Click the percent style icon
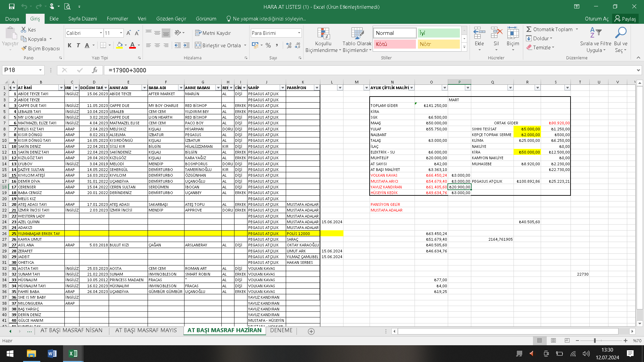 (x=268, y=45)
